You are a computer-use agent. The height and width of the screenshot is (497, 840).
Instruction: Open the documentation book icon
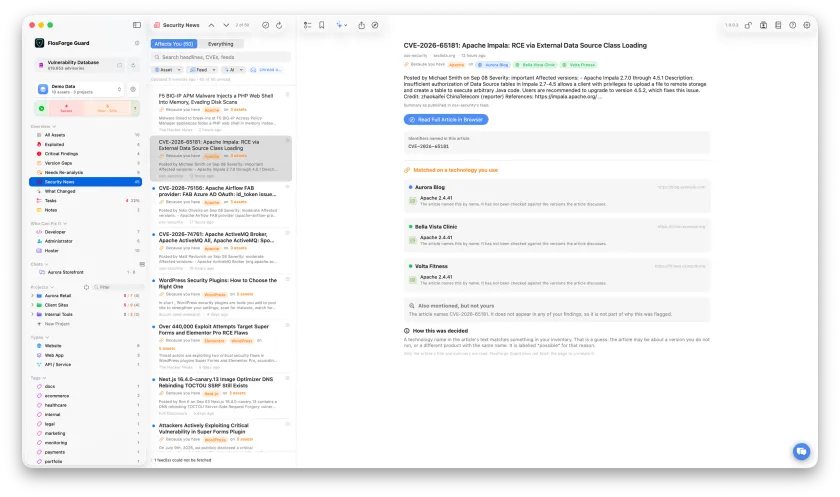tap(778, 25)
